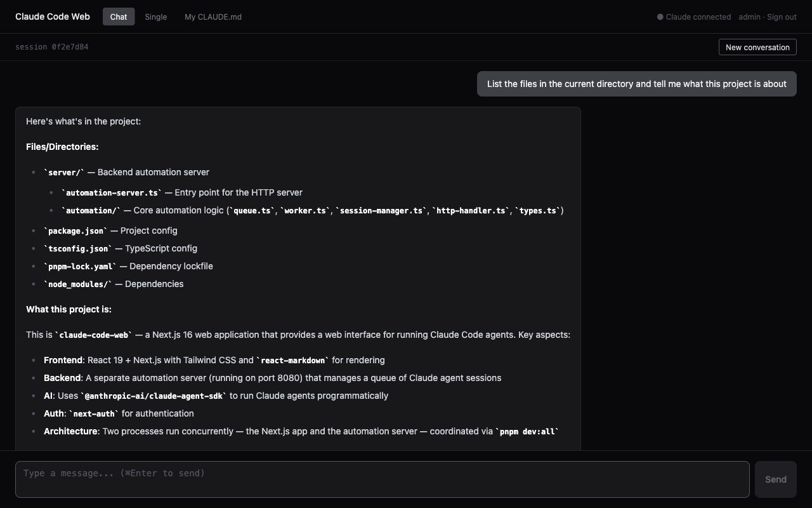
Task: Switch to the Chat tab
Action: pyautogui.click(x=119, y=17)
